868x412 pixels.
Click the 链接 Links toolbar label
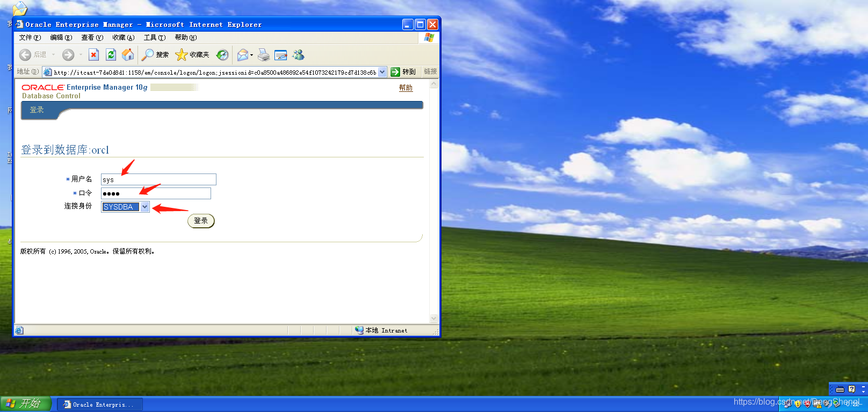point(430,71)
